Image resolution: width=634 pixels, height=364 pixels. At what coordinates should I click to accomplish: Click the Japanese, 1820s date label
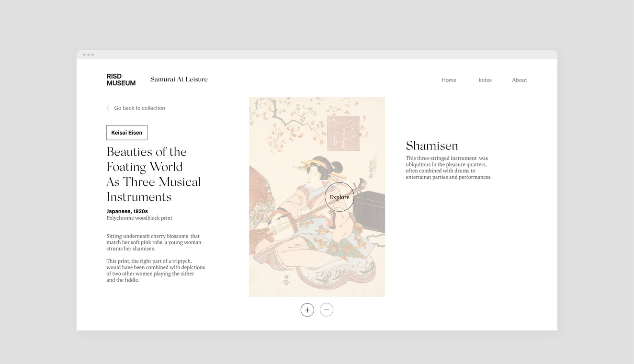pos(127,211)
